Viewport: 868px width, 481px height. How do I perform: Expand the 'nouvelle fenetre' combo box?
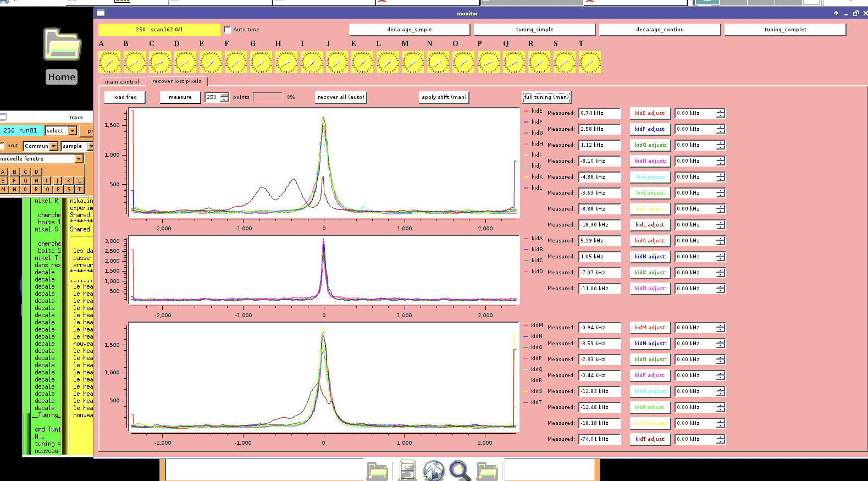pyautogui.click(x=79, y=159)
